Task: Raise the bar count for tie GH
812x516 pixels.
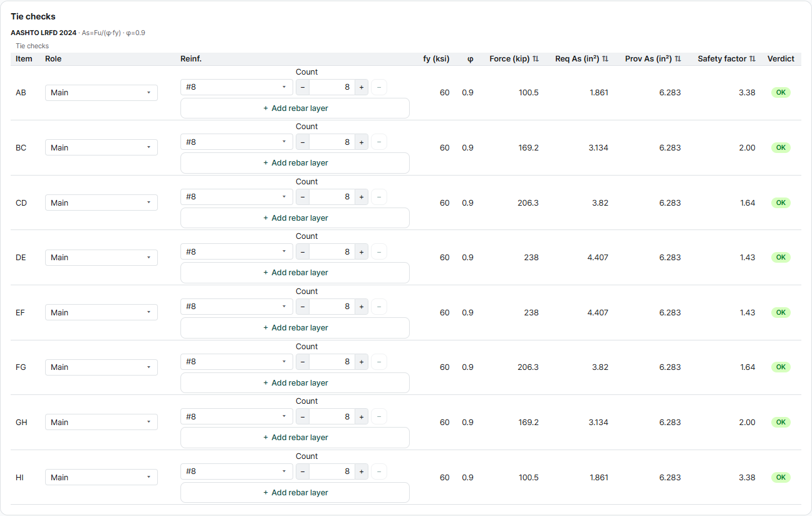Action: click(361, 417)
